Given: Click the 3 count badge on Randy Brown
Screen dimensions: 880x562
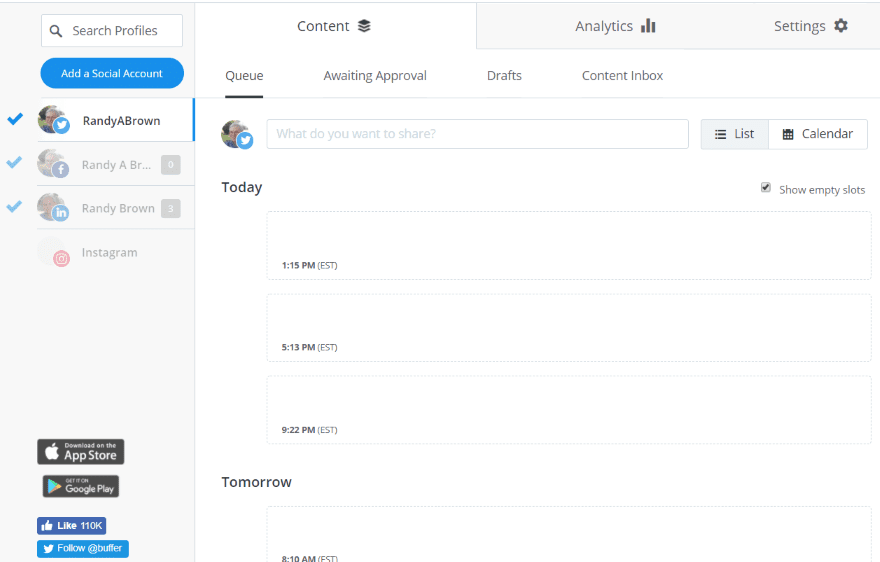Looking at the screenshot, I should click(x=171, y=208).
